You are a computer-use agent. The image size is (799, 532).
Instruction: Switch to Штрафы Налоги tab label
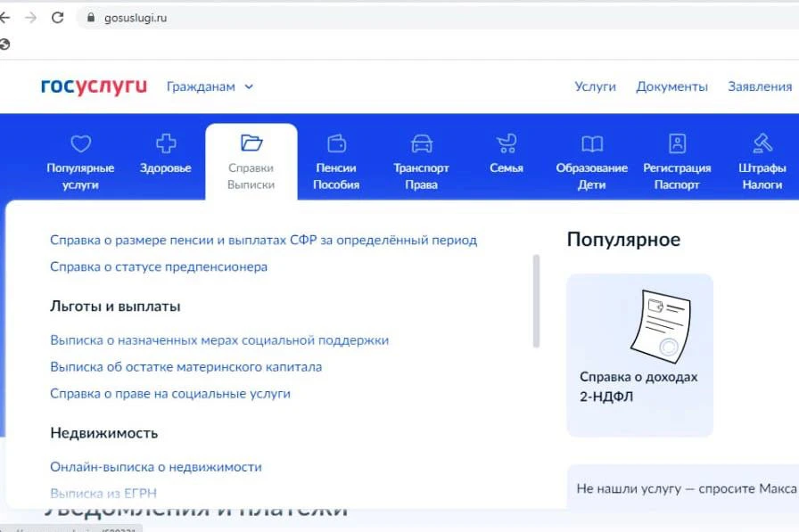762,176
